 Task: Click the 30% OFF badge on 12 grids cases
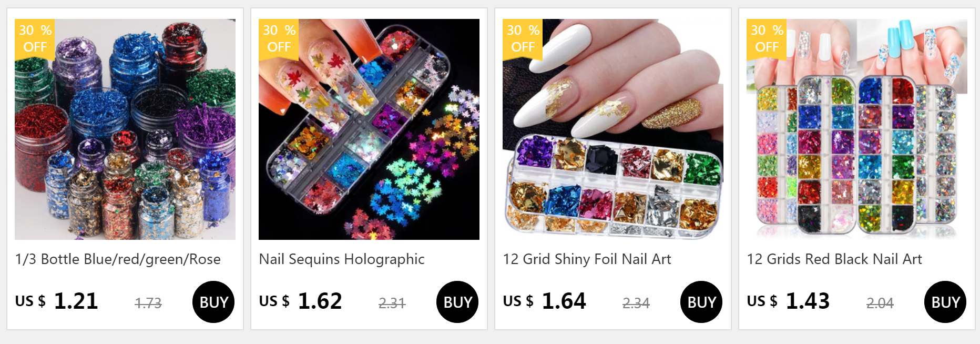(767, 39)
